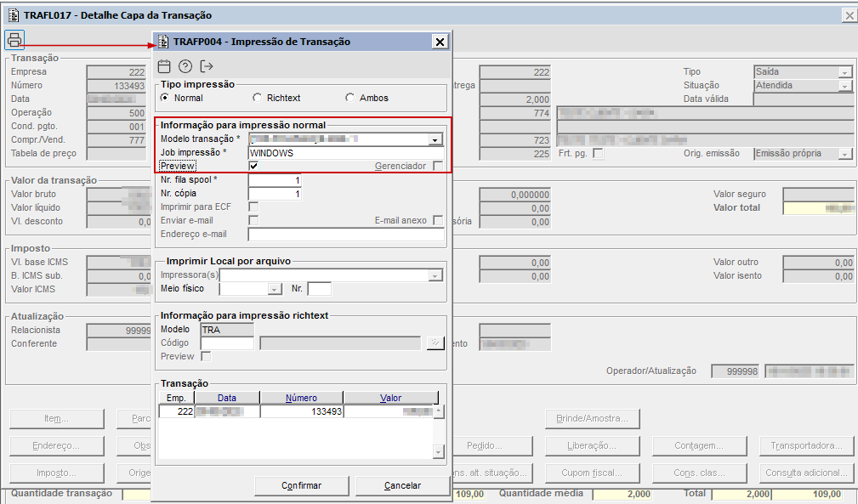The image size is (858, 504).
Task: Click the Operador/Atualização field 999998
Action: click(736, 371)
